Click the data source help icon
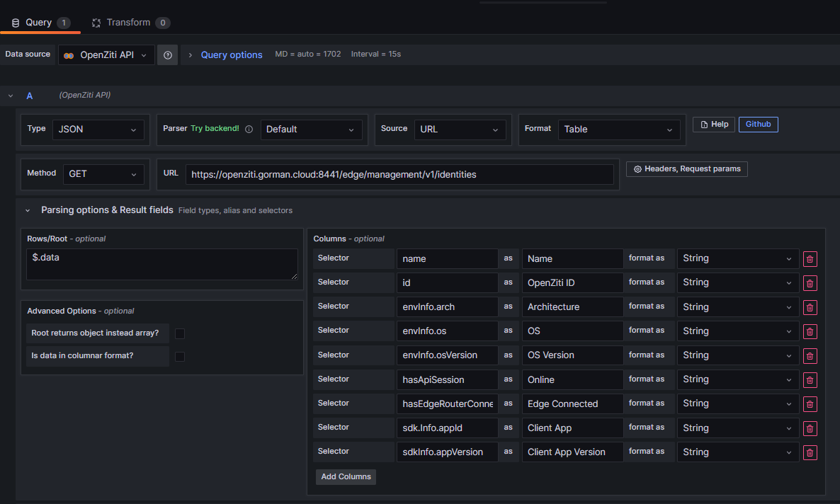Image resolution: width=840 pixels, height=504 pixels. (167, 55)
